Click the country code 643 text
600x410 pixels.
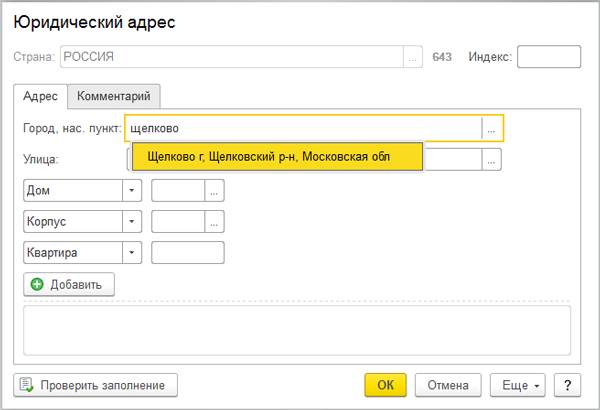(442, 57)
